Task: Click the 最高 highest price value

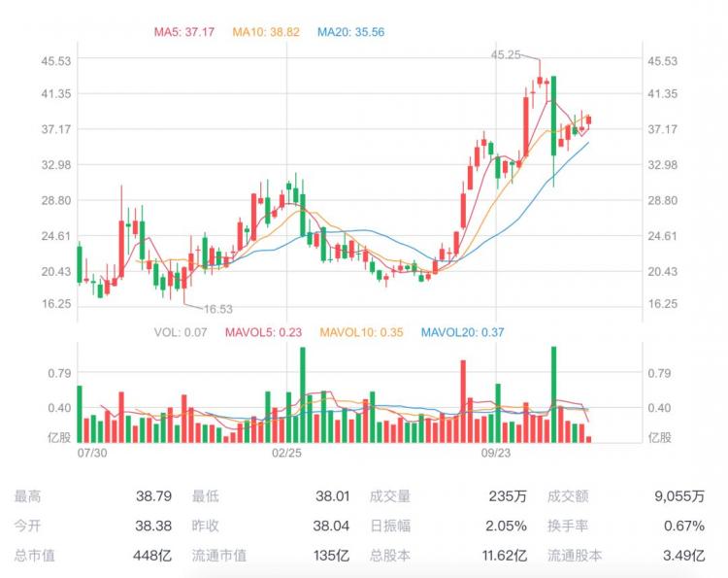Action: (x=153, y=496)
